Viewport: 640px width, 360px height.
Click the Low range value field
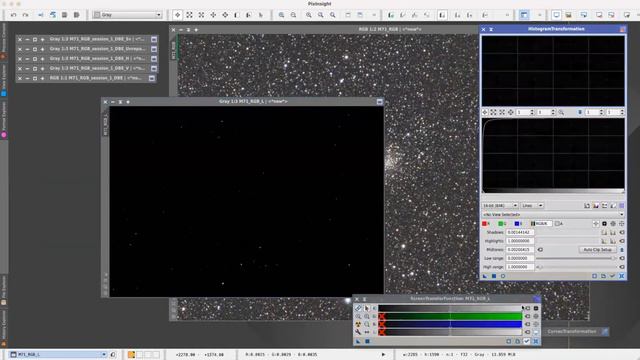coord(520,258)
